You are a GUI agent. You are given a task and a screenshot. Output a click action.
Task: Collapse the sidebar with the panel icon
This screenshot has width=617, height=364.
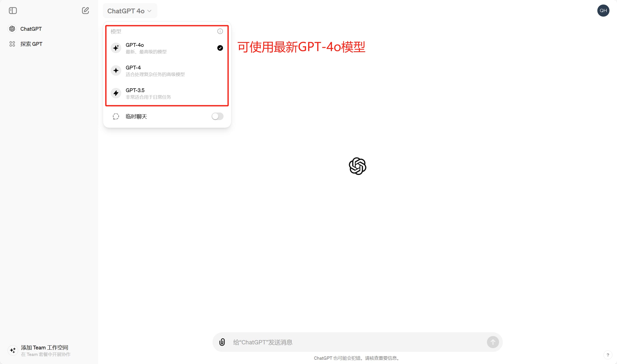click(x=13, y=11)
